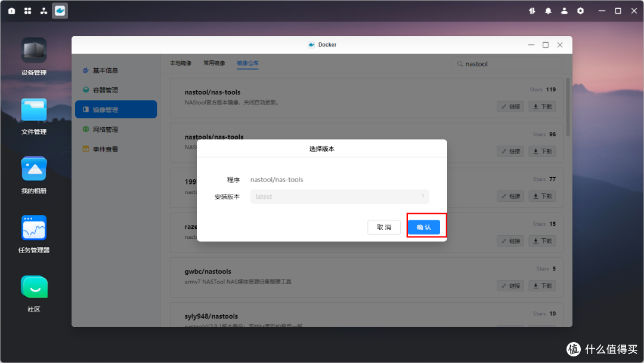Cancel the version dialog with 取消
This screenshot has height=363, width=644.
pyautogui.click(x=384, y=227)
